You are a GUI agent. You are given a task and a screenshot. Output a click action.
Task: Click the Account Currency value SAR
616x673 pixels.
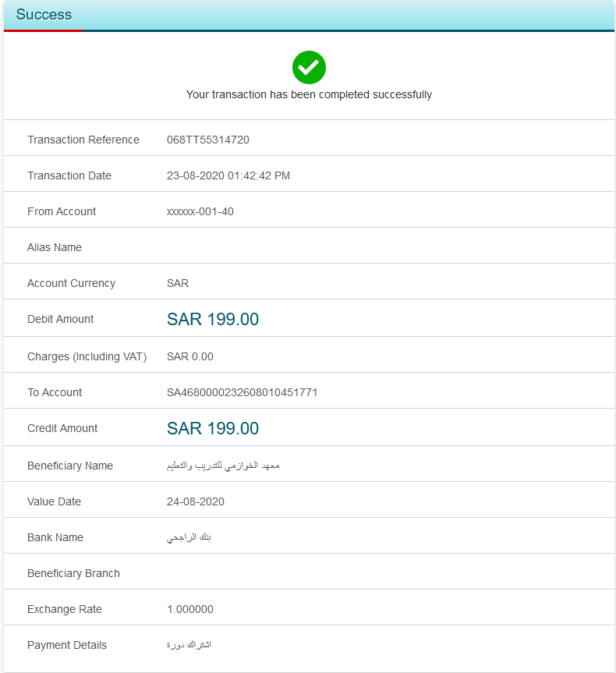[178, 283]
